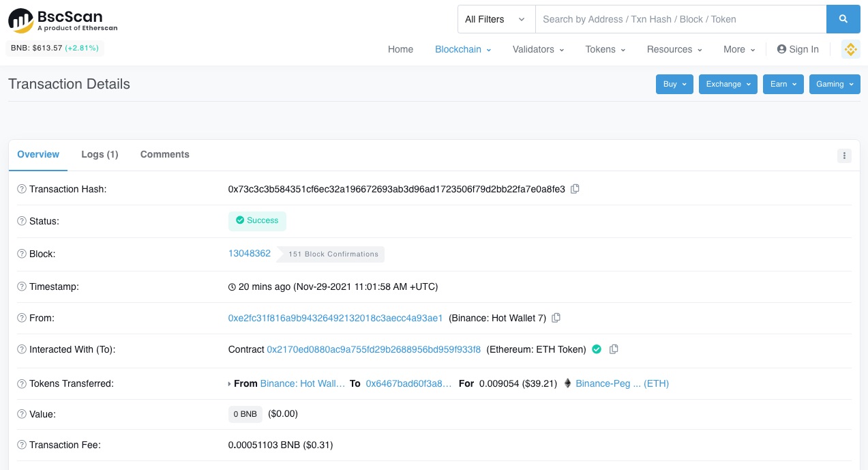
Task: Open the three-dot options menu
Action: pos(844,156)
